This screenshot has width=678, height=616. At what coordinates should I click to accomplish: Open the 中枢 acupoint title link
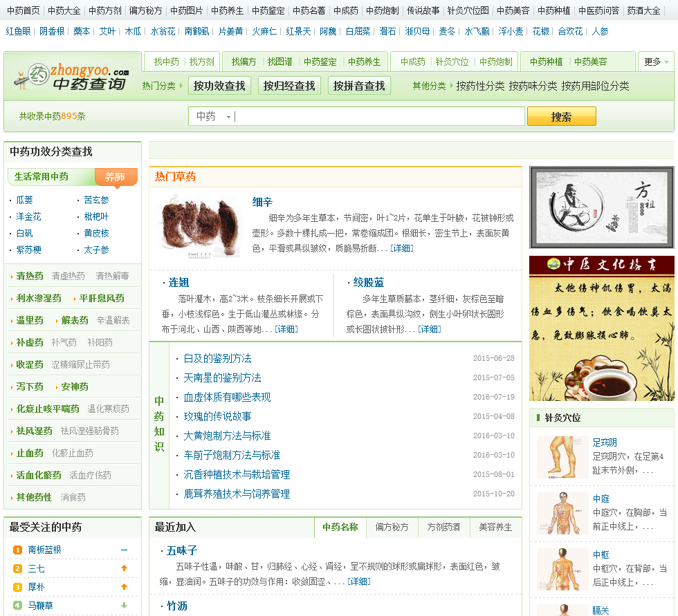(601, 554)
